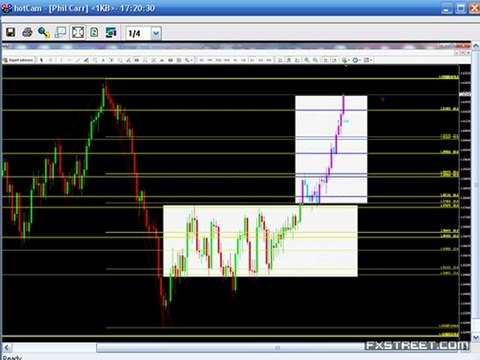Click the vertical scrollbar down arrow
Screen dimensions: 480x360
coord(476,337)
